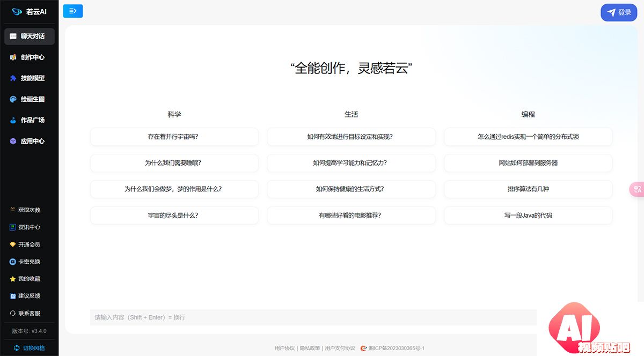
Task: Choose prompt 如何有效地进行目标设定和实现?
Action: [x=351, y=137]
